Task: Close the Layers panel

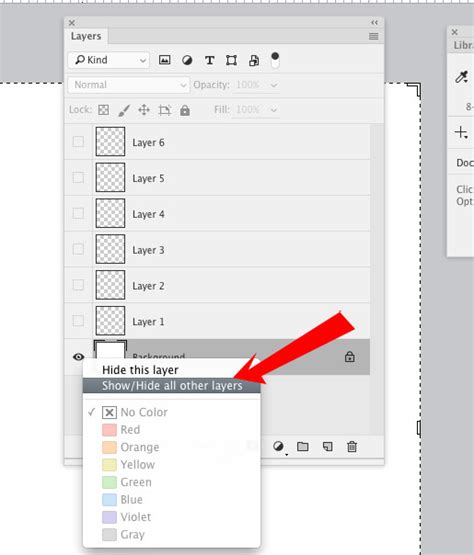Action: click(72, 23)
